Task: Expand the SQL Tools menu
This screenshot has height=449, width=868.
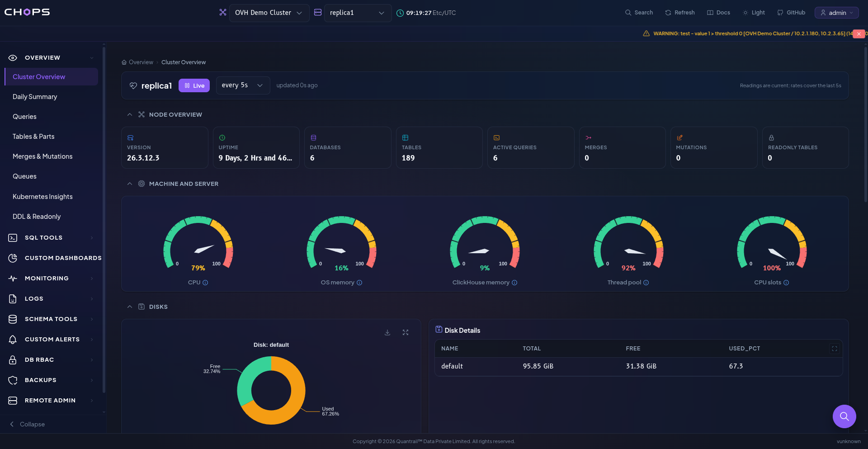Action: [x=51, y=238]
